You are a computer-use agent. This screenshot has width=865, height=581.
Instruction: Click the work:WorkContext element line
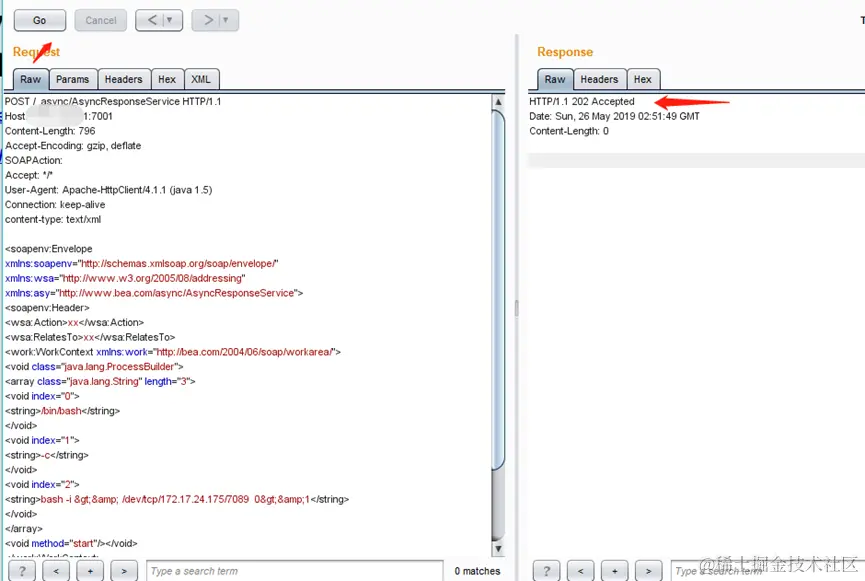173,352
